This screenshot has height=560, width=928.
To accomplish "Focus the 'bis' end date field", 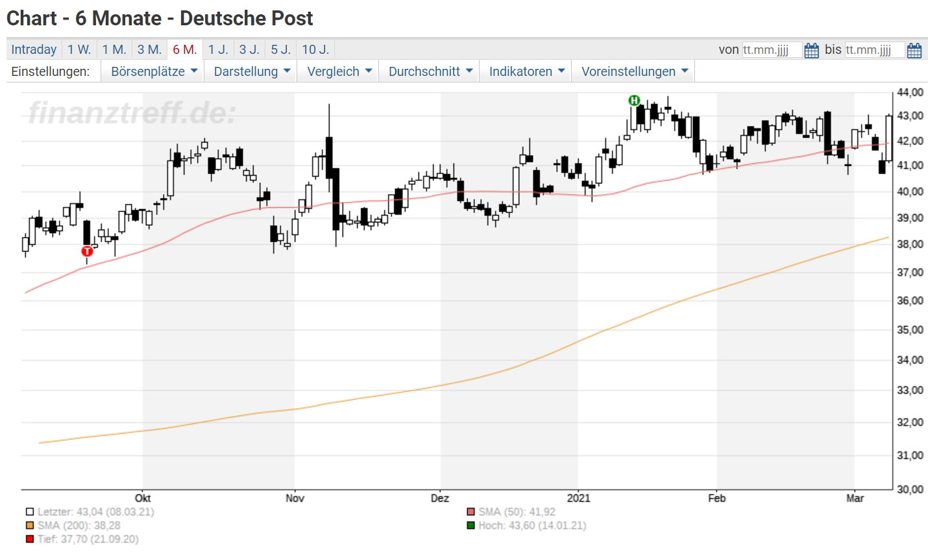I will [x=875, y=50].
